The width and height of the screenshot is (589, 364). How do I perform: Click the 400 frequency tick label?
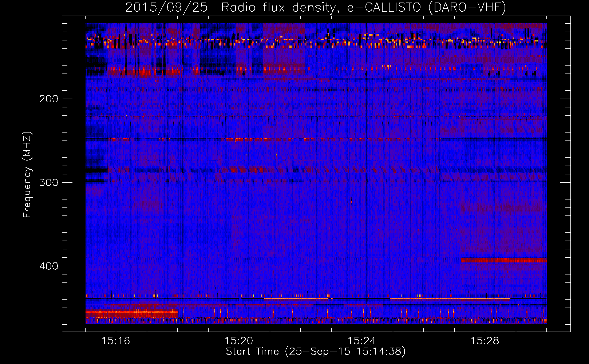[49, 266]
